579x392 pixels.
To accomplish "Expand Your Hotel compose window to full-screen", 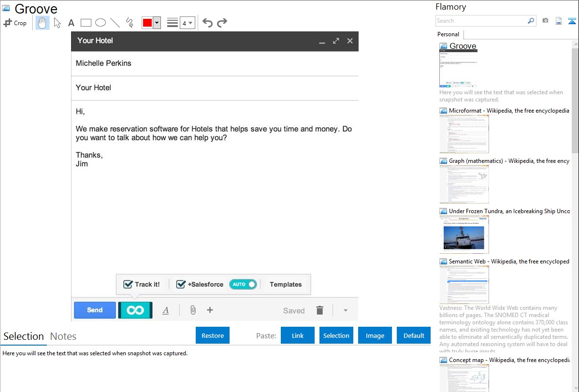I will pyautogui.click(x=336, y=41).
